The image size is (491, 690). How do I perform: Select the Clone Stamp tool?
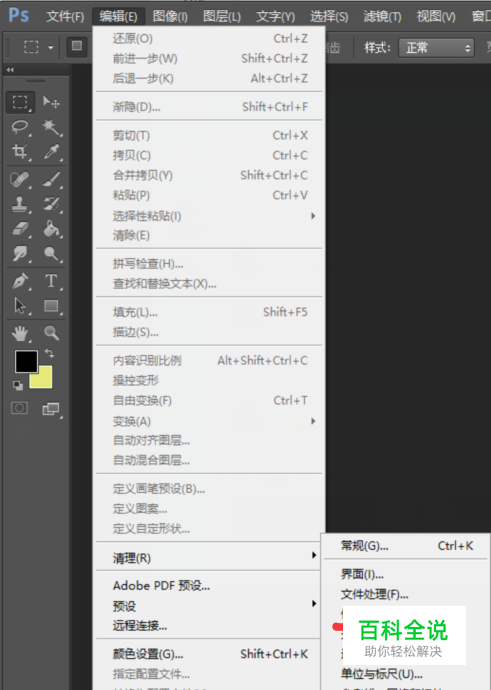pos(20,204)
